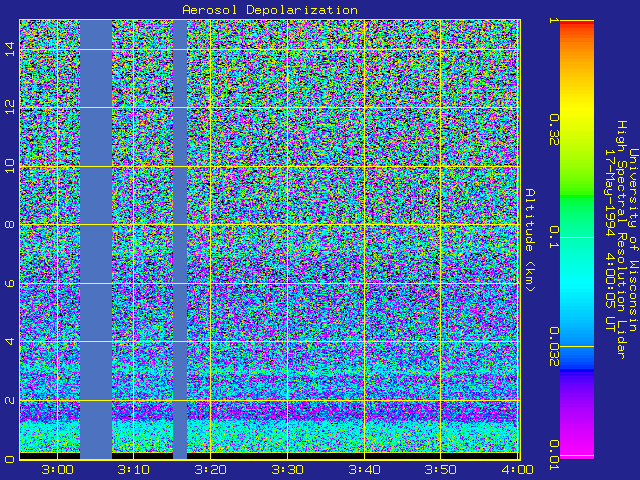Click the altitude label 10

coord(10,166)
